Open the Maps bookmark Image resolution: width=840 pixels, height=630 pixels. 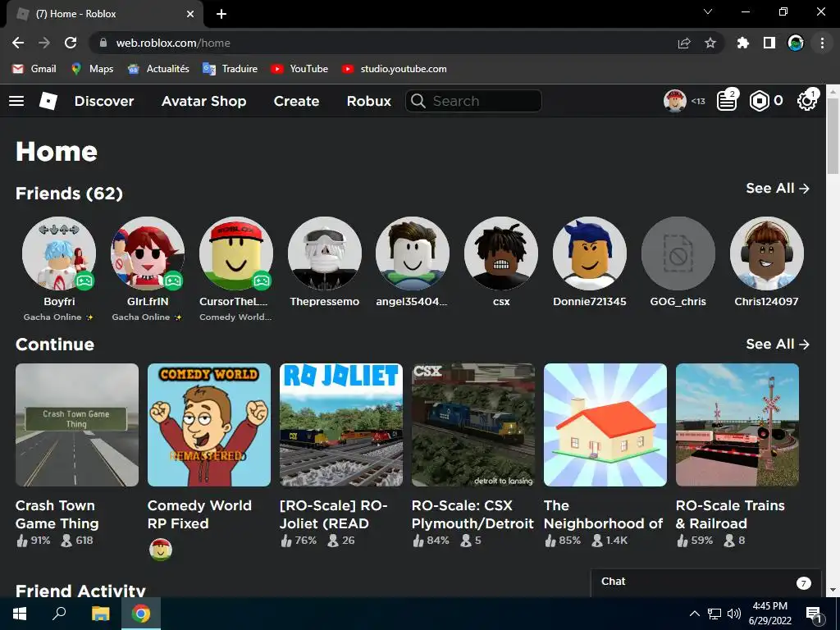coord(92,69)
